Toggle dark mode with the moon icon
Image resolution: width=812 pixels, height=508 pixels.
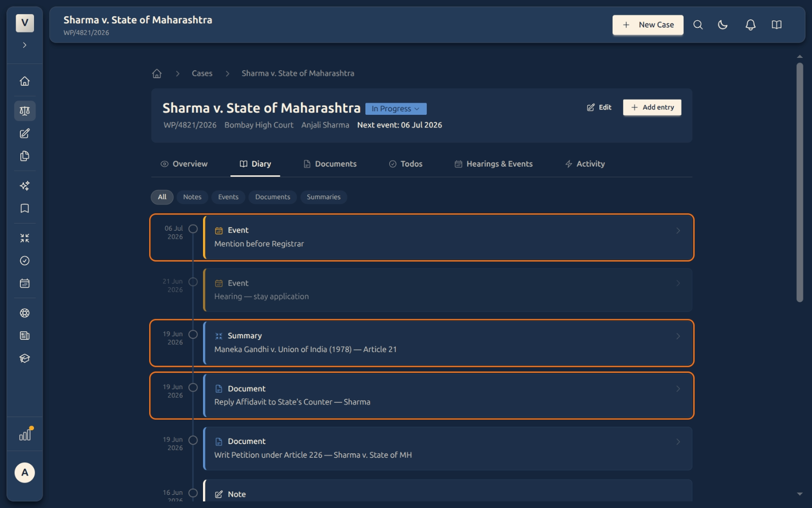pos(723,25)
